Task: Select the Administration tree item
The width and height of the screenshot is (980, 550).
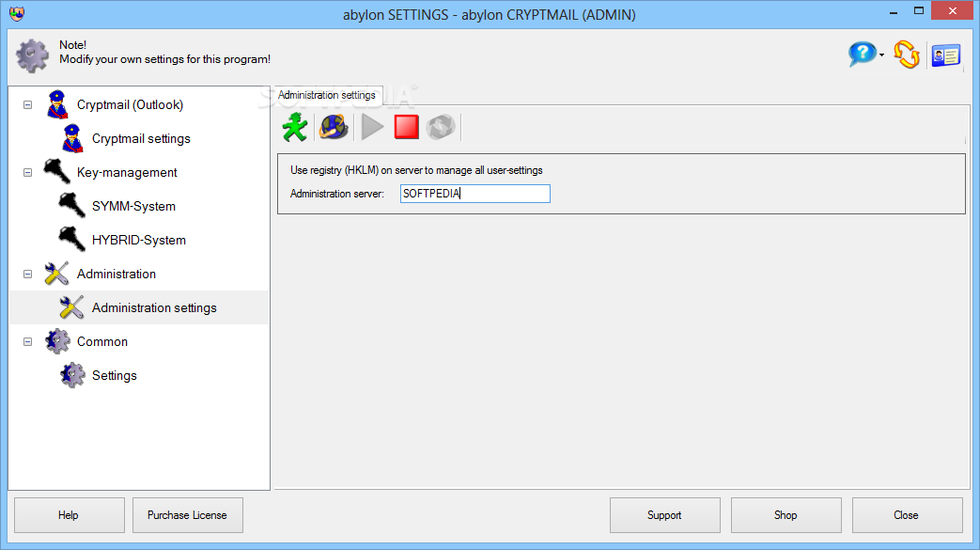Action: tap(117, 274)
